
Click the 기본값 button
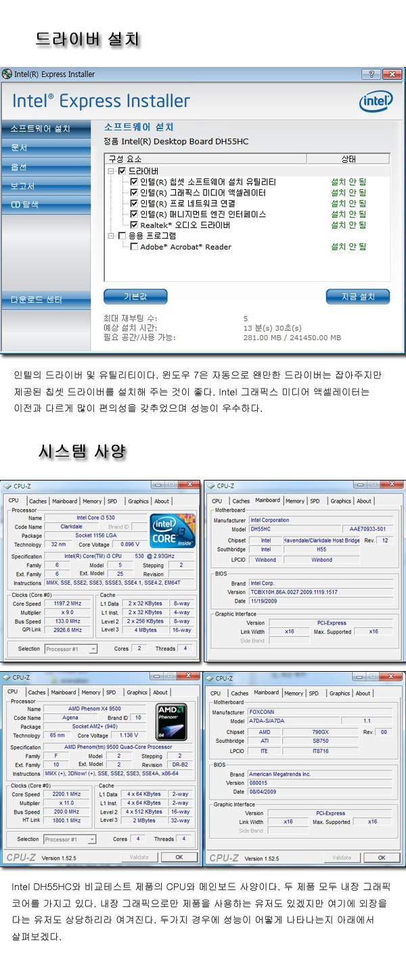135,297
